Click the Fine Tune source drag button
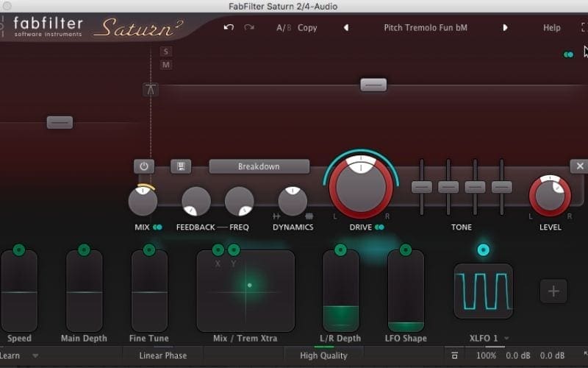The image size is (588, 368). tap(149, 250)
